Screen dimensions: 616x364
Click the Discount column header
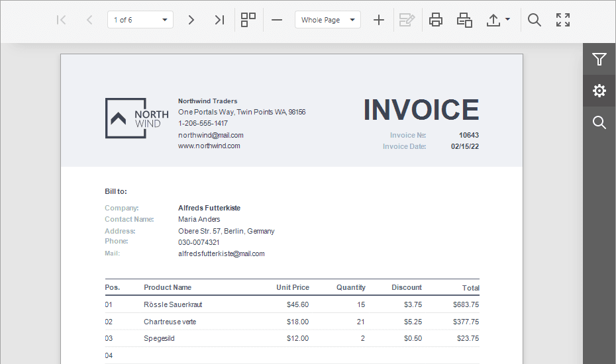pos(407,287)
